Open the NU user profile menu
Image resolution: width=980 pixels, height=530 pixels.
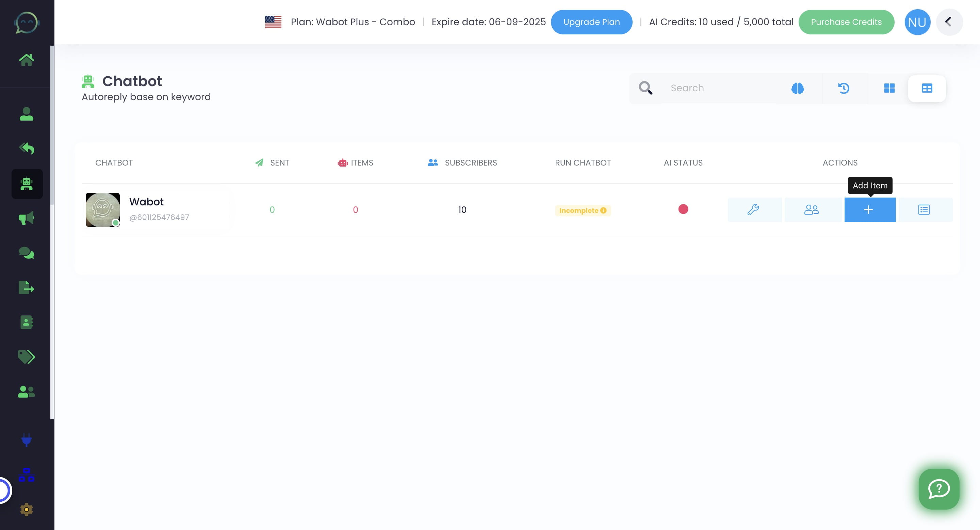917,22
